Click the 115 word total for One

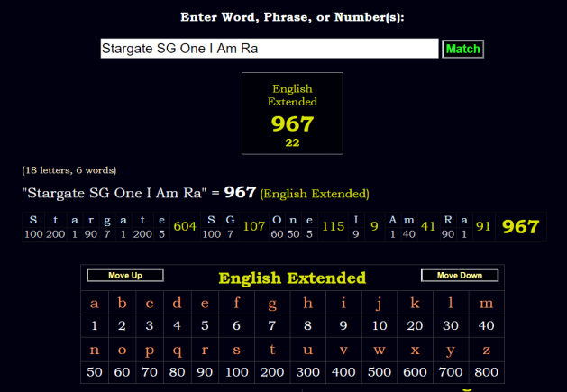tap(333, 226)
